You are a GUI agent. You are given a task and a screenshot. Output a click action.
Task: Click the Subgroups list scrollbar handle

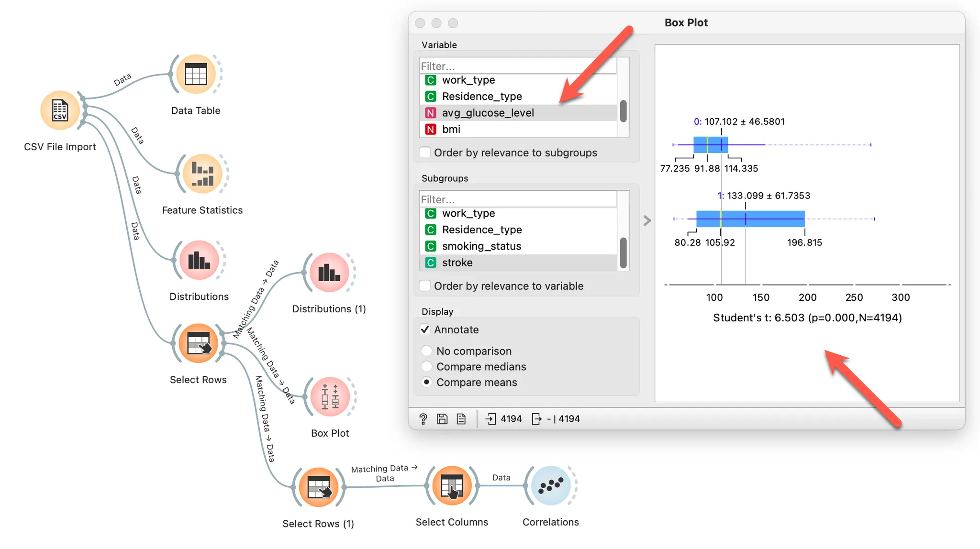tap(623, 253)
